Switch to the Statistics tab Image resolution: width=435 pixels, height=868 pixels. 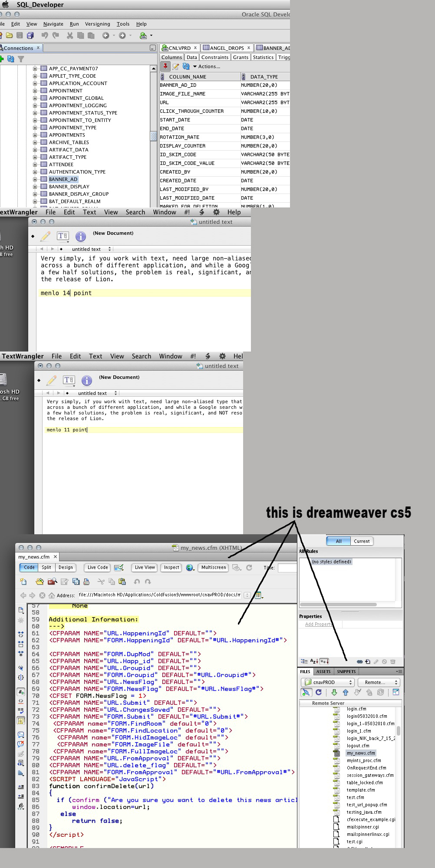point(263,57)
